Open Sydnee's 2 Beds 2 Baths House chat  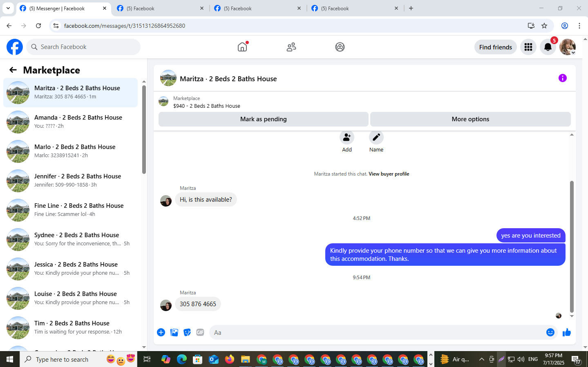pos(70,240)
